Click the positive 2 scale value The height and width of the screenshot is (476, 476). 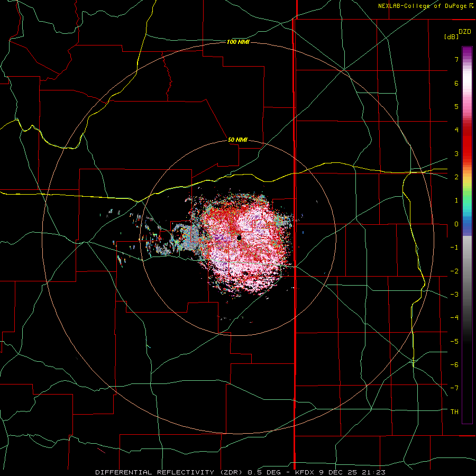click(456, 177)
